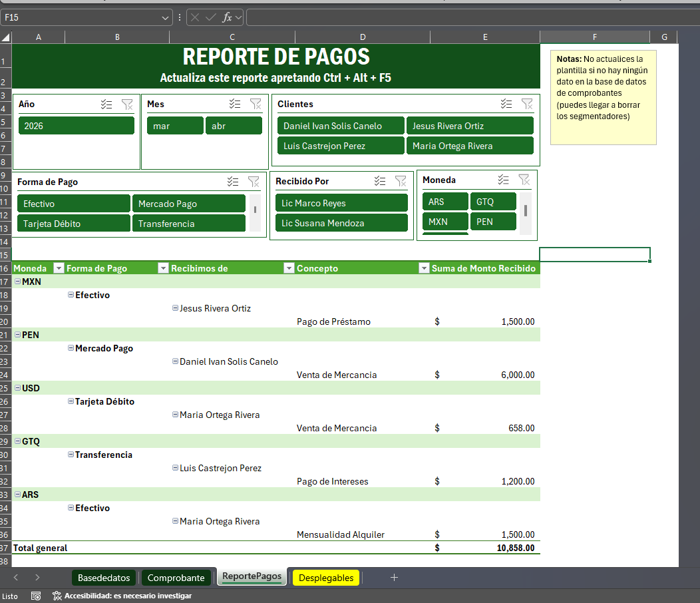Image resolution: width=700 pixels, height=603 pixels.
Task: Open Concepto column filter dropdown
Action: [x=424, y=268]
